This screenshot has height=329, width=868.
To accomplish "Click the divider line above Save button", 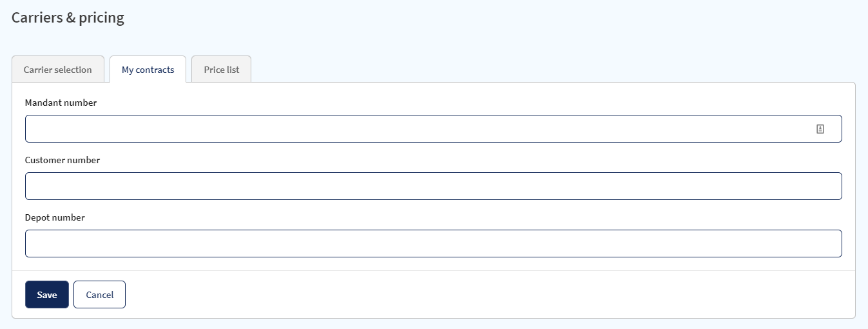I will 434,270.
